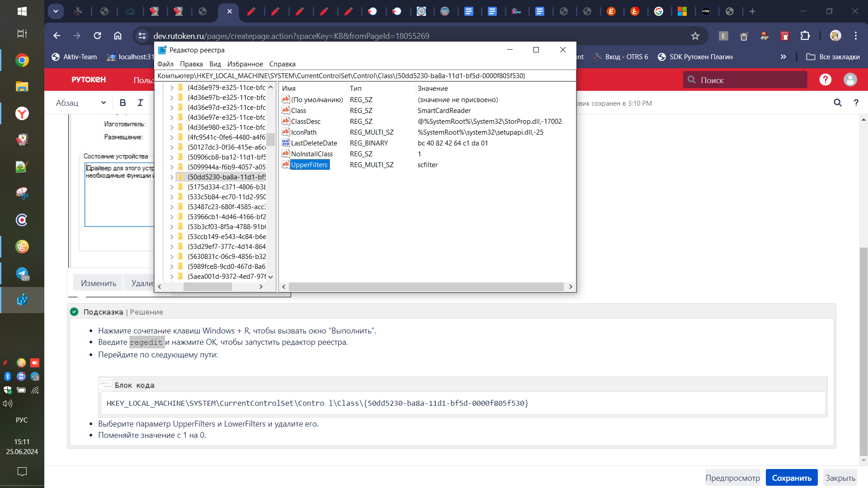Click Закрыть button
868x488 pixels.
840,478
